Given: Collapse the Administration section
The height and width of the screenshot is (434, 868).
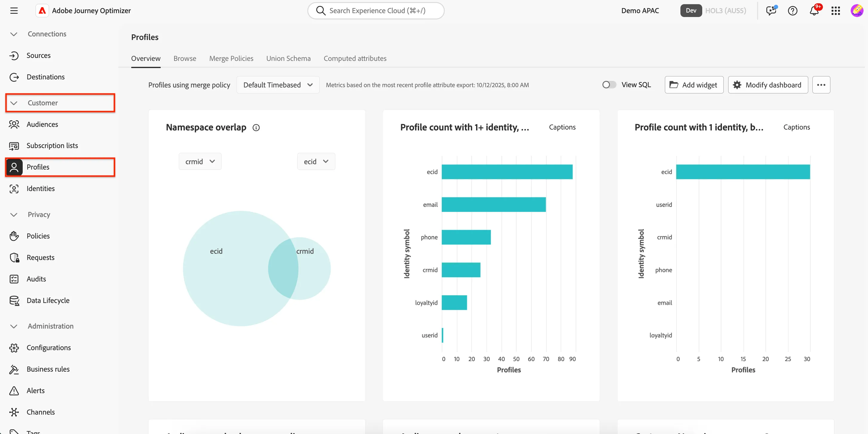Looking at the screenshot, I should click(14, 326).
